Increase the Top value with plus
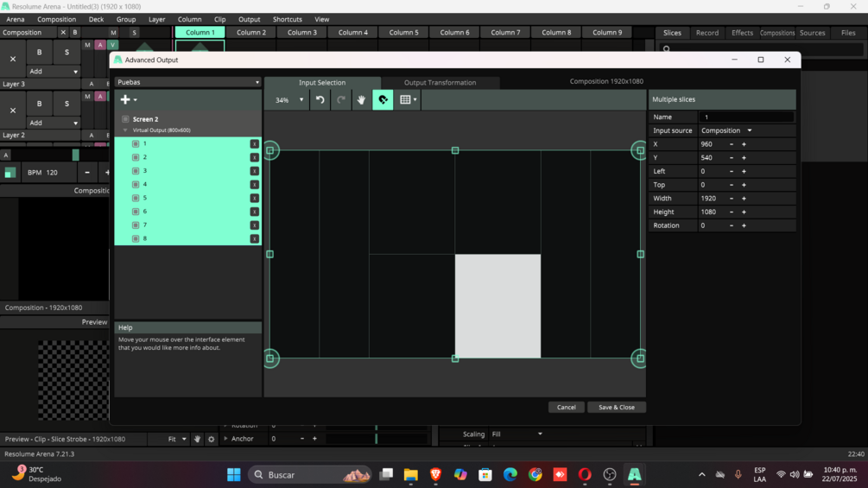868x488 pixels. pyautogui.click(x=744, y=185)
